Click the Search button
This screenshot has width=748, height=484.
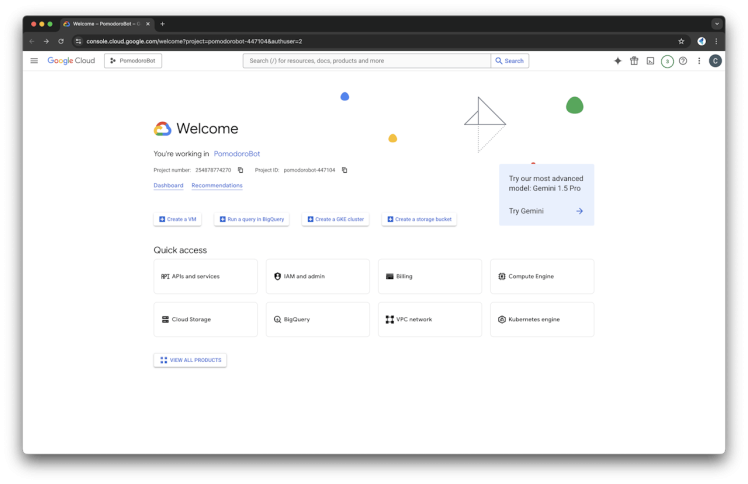tap(509, 61)
